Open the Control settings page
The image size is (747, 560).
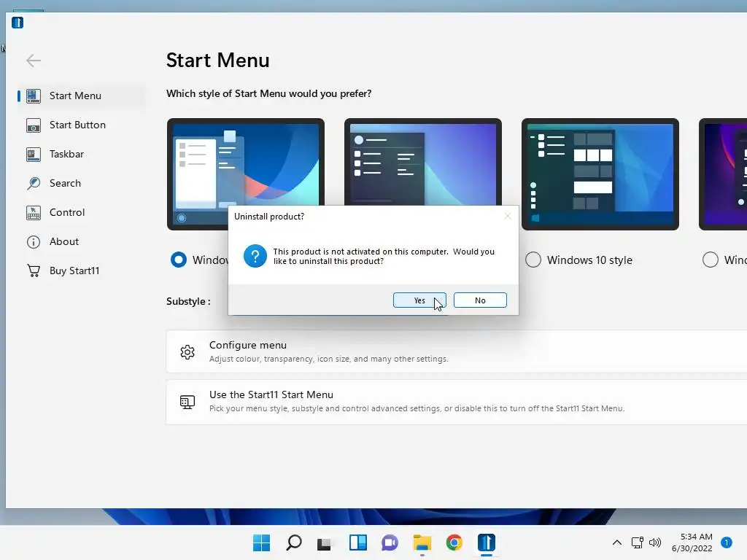(82, 212)
